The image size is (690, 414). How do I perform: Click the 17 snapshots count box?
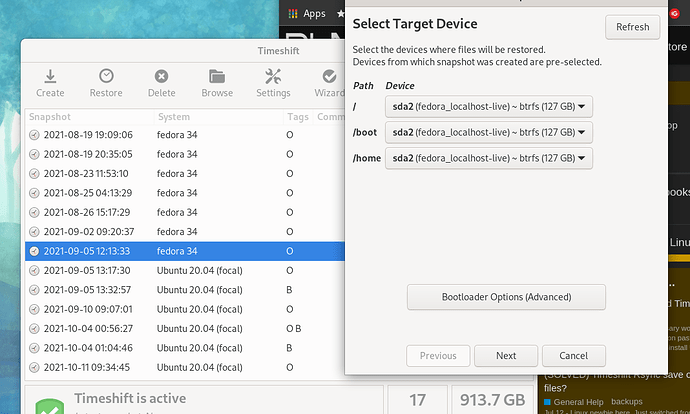417,400
